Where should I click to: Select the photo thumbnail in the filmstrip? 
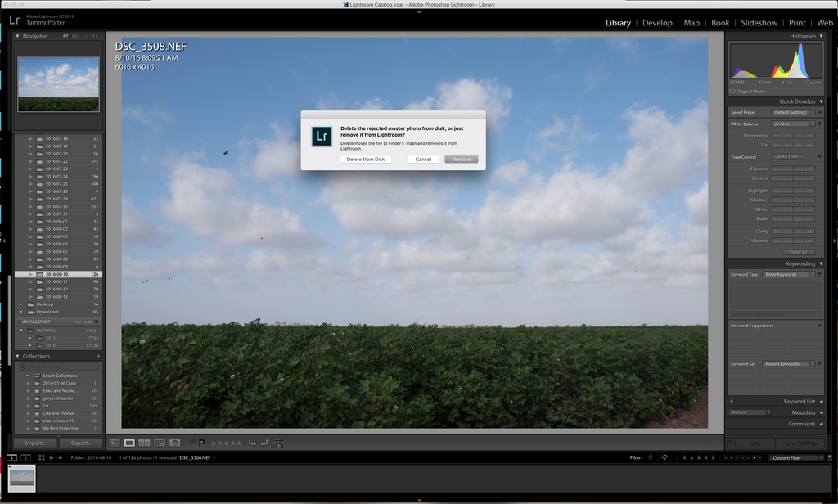click(x=20, y=479)
